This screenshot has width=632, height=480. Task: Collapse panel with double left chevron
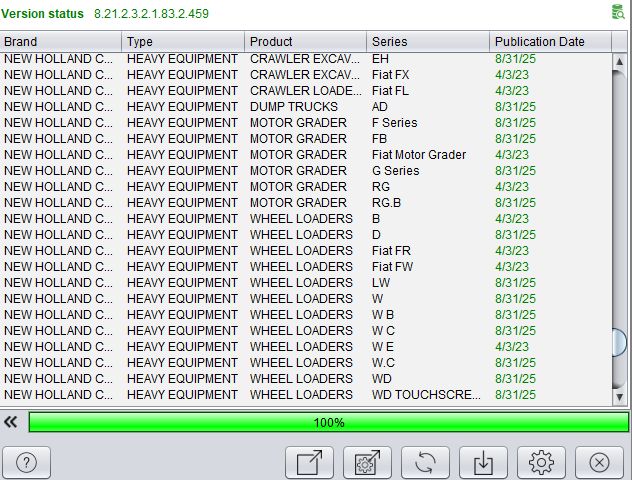click(x=11, y=422)
